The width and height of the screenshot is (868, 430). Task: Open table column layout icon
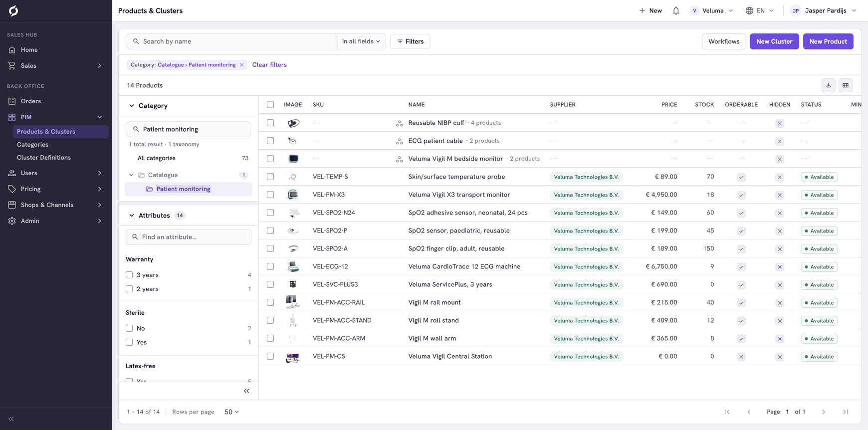pos(846,85)
